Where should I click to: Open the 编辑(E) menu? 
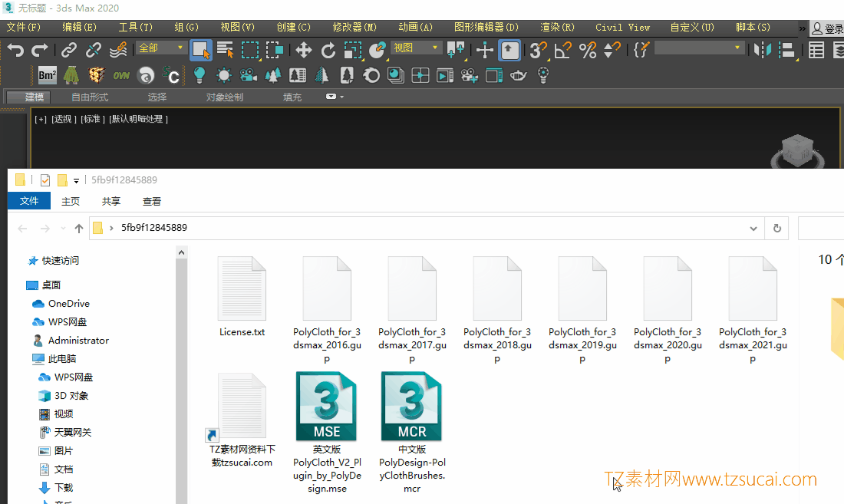click(x=79, y=27)
